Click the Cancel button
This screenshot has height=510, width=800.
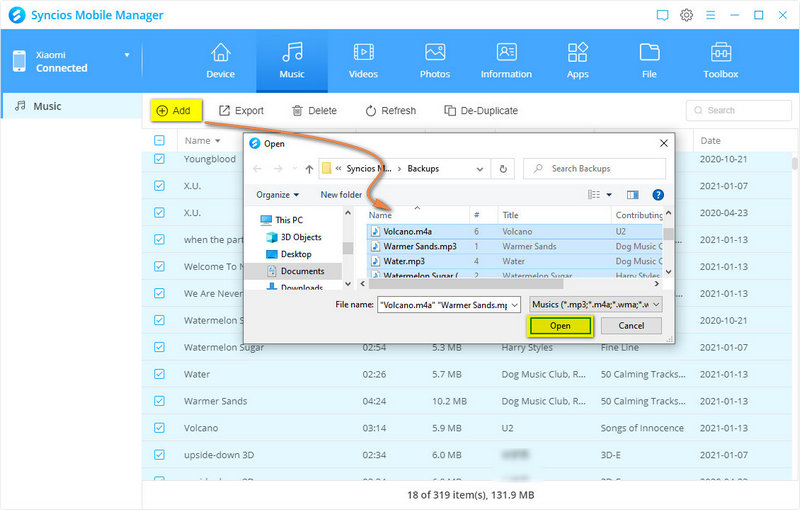point(631,325)
